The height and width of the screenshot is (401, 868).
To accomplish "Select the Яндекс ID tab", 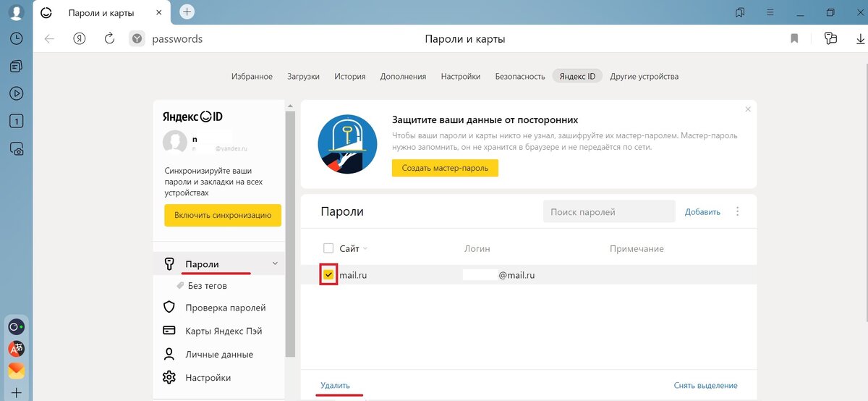I will [577, 76].
